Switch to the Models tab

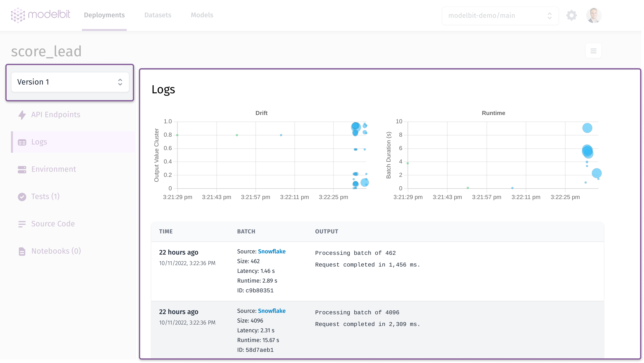tap(202, 15)
